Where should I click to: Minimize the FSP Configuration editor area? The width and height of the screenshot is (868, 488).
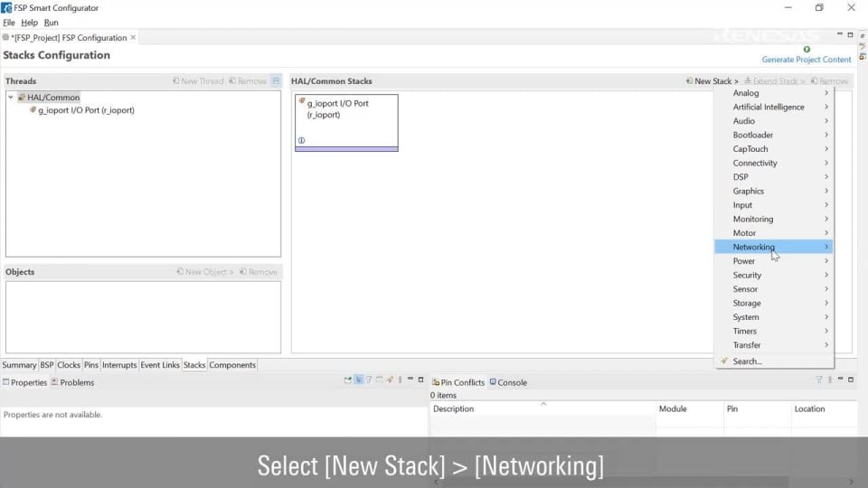click(840, 34)
